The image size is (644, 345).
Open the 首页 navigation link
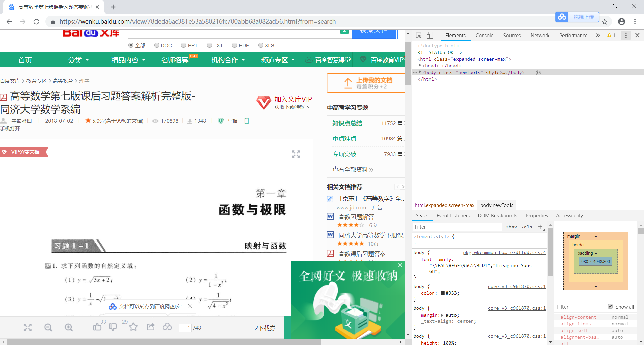coord(25,60)
